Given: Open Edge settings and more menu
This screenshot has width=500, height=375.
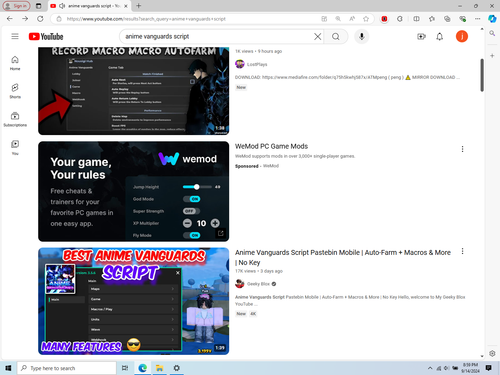Looking at the screenshot, I should (478, 19).
